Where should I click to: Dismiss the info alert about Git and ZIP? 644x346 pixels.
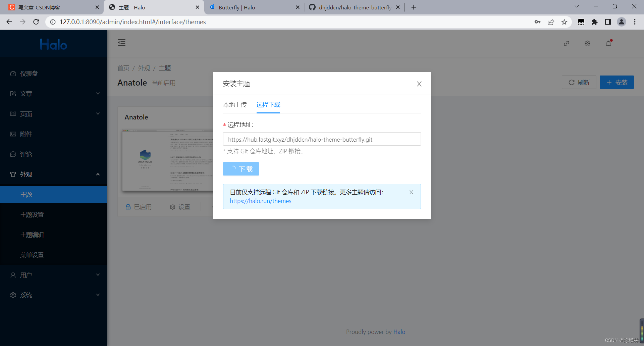pos(411,192)
